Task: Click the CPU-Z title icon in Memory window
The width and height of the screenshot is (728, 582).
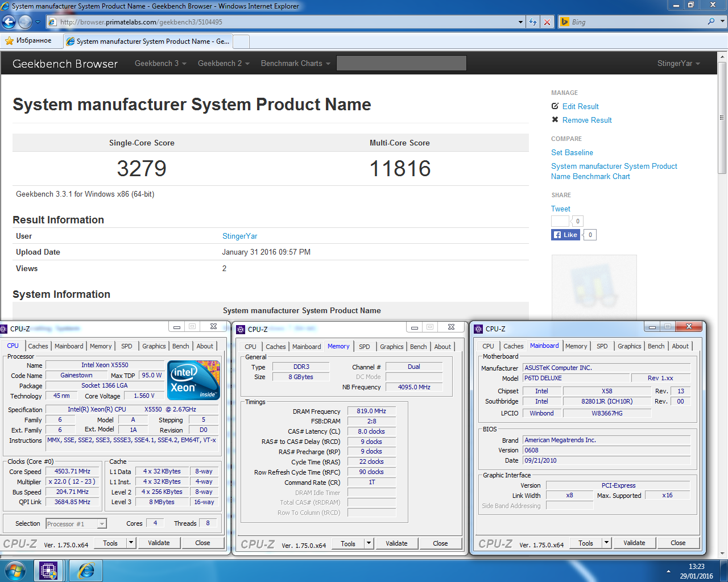Action: [x=241, y=330]
